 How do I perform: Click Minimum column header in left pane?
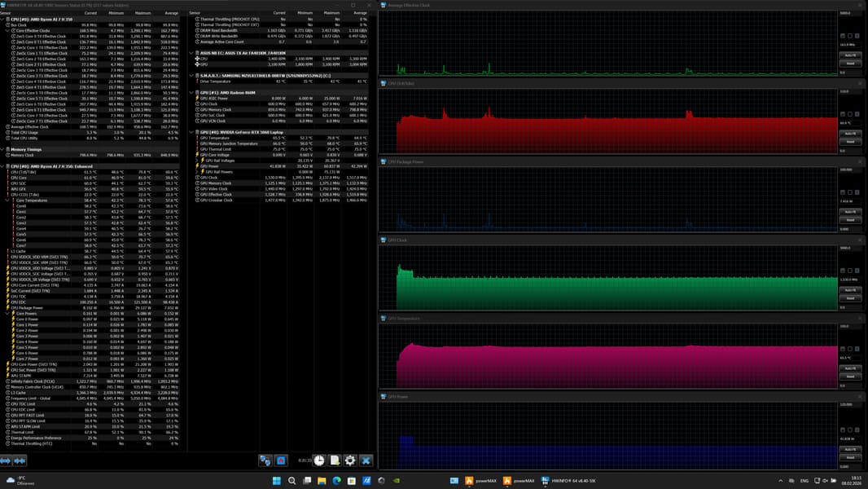tap(116, 13)
